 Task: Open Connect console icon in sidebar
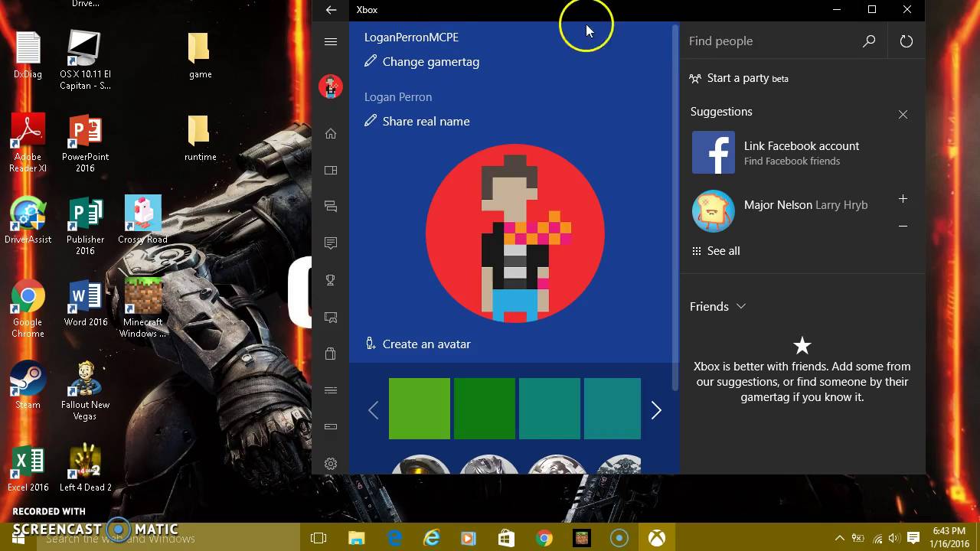[x=331, y=426]
